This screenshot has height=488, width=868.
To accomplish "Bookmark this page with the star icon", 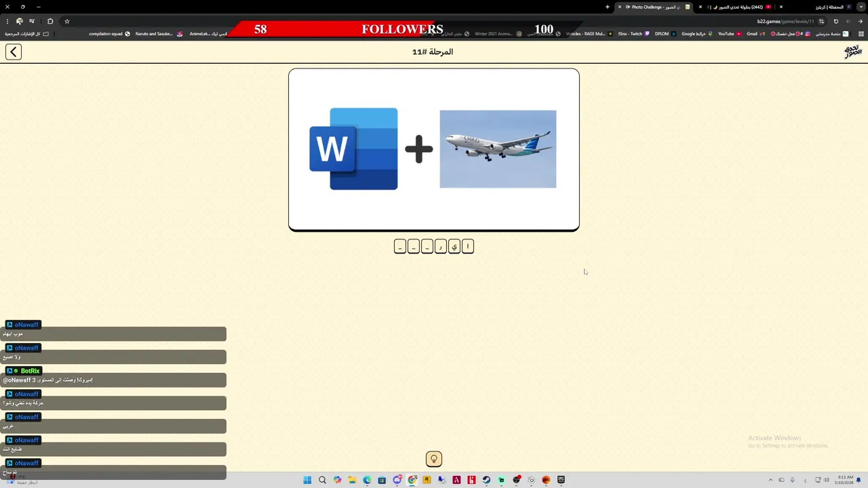I will [x=67, y=21].
